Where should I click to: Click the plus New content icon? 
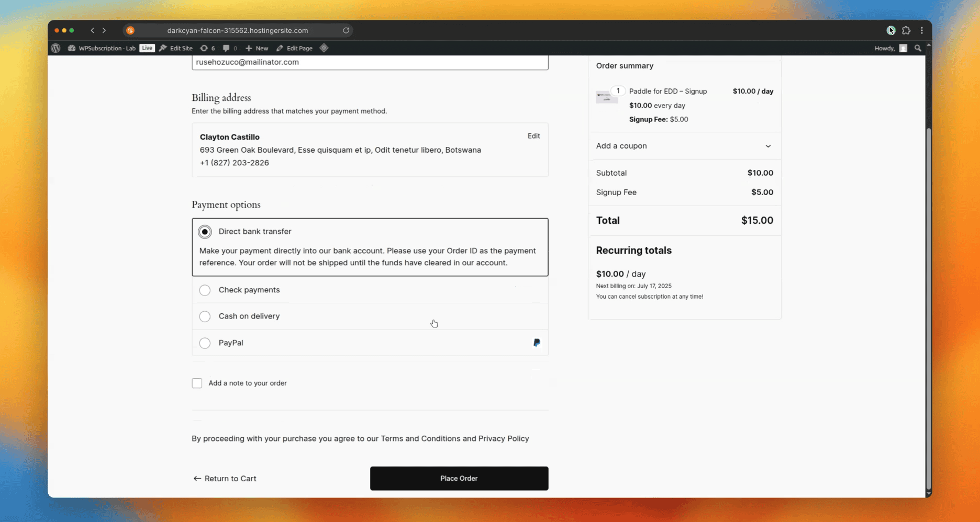tap(249, 48)
